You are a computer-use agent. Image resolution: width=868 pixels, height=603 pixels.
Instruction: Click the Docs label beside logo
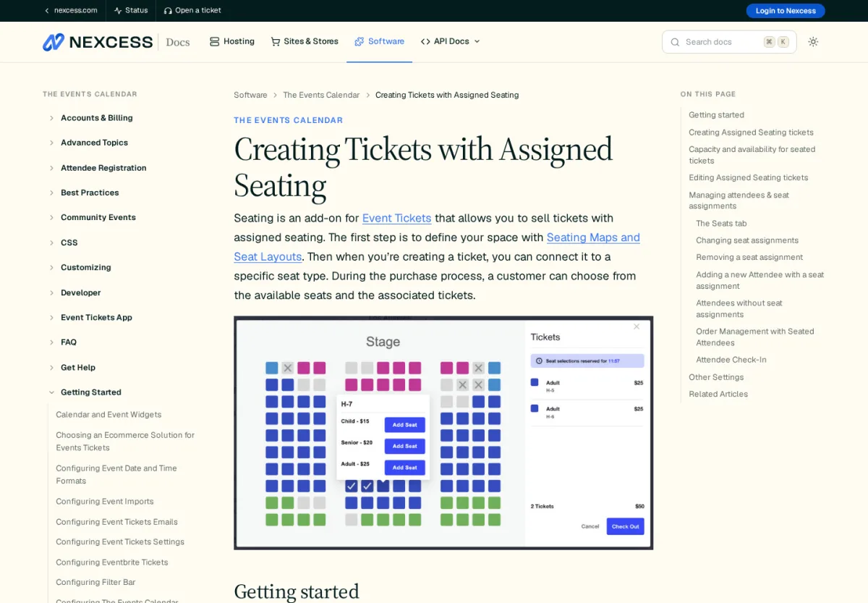coord(178,42)
